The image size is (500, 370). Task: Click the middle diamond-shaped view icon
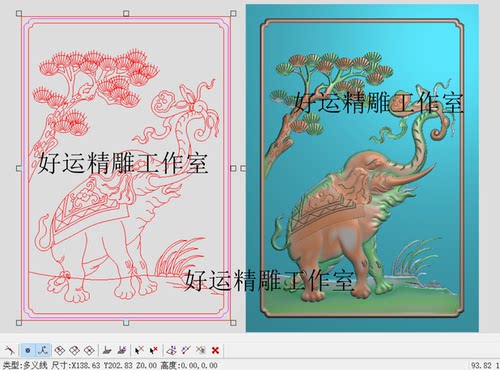74,350
